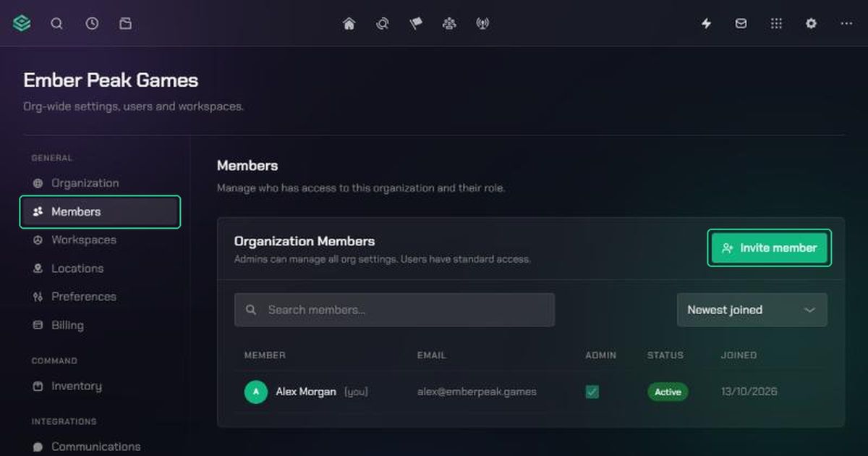Open the Newest joined sort dropdown
The image size is (868, 456).
tap(752, 310)
